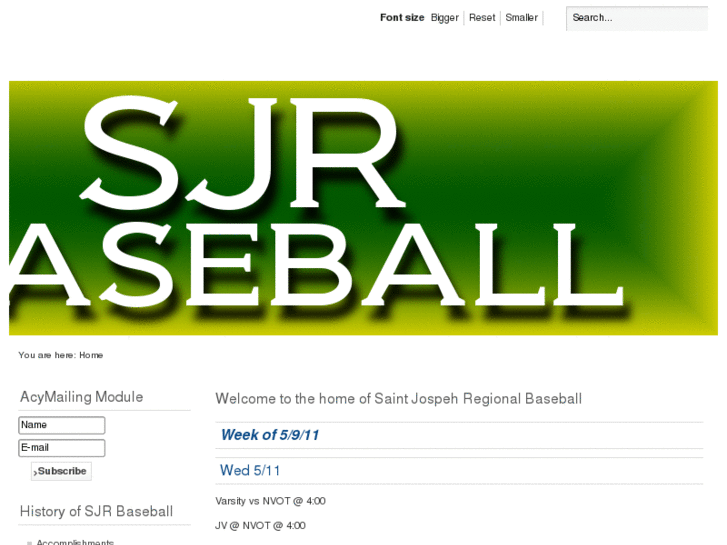727x545 pixels.
Task: Click the Home breadcrumb text
Action: click(91, 355)
